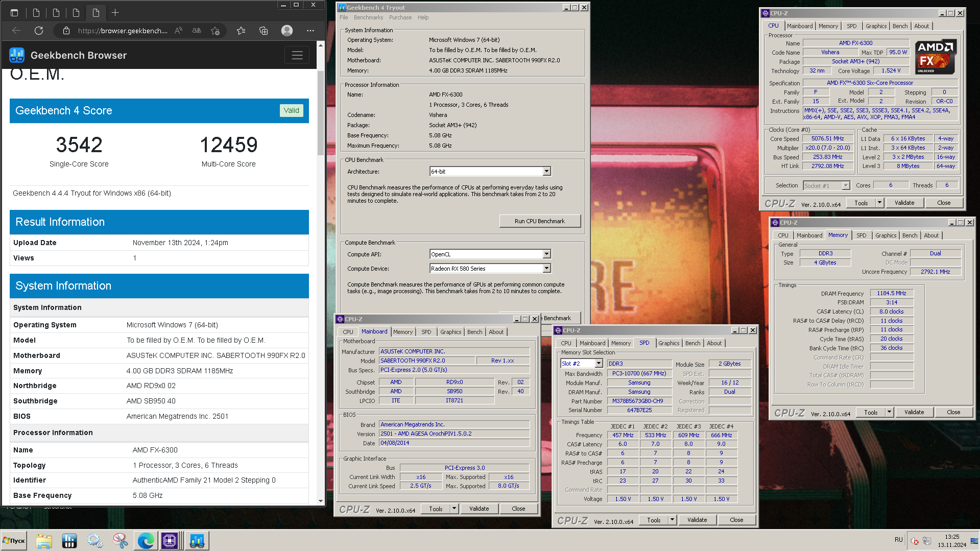Click the Valid badge on Geekbench 4 Score

[x=292, y=110]
